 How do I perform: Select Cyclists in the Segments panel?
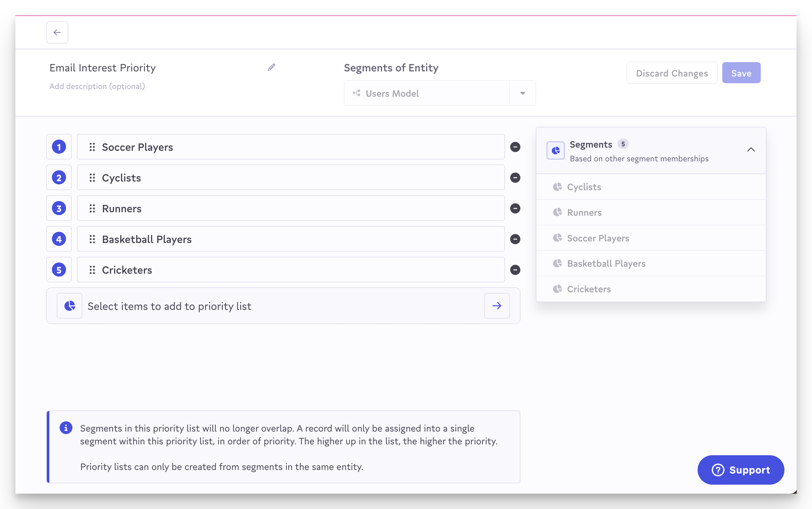click(584, 187)
